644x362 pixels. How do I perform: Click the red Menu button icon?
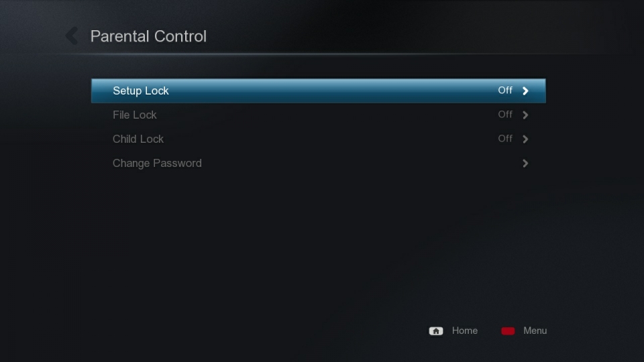tap(508, 330)
